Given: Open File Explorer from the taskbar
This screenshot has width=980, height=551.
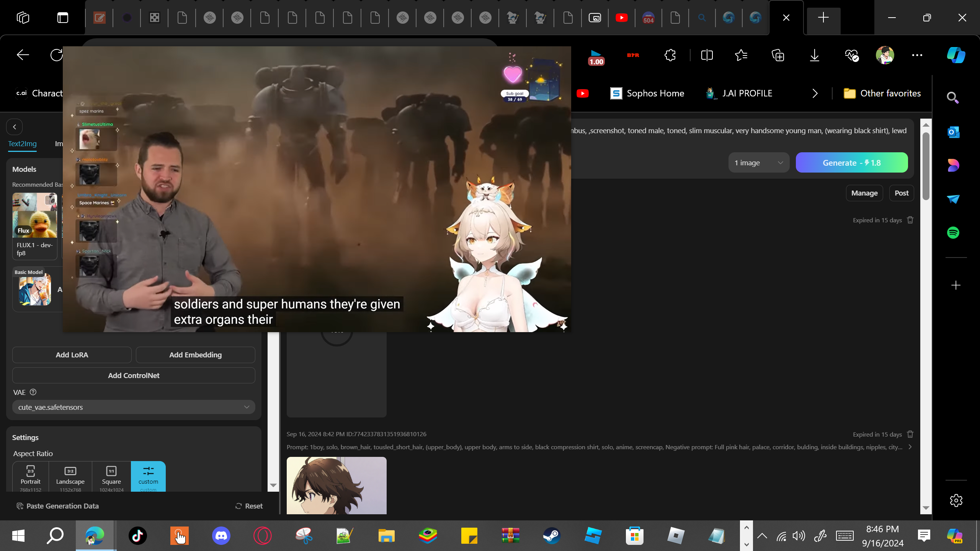Looking at the screenshot, I should [386, 536].
